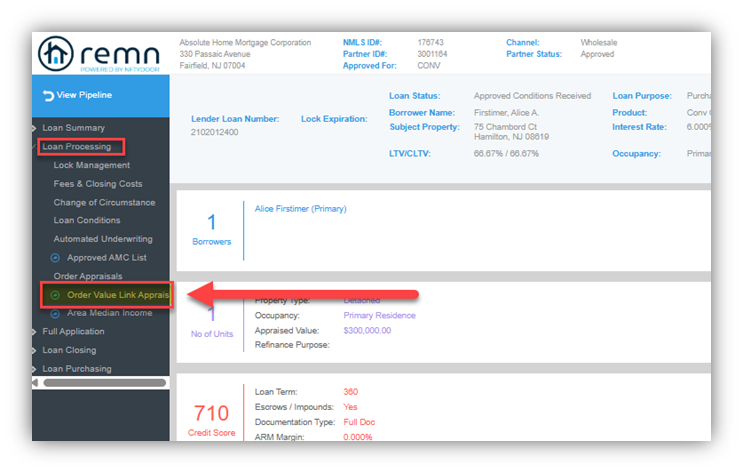This screenshot has height=473, width=743.
Task: Open Fees & Closing Costs page
Action: pos(98,184)
